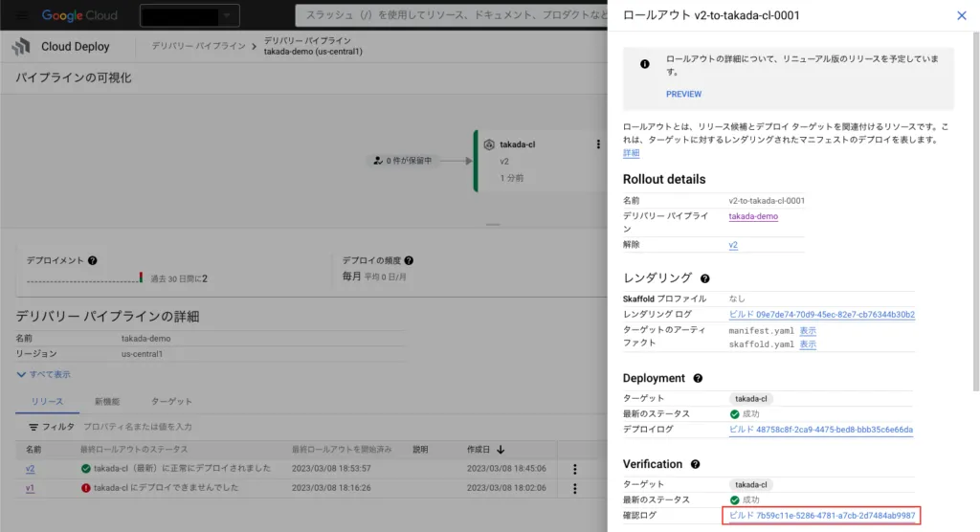Open help for Verification section
The image size is (980, 532).
pyautogui.click(x=695, y=464)
